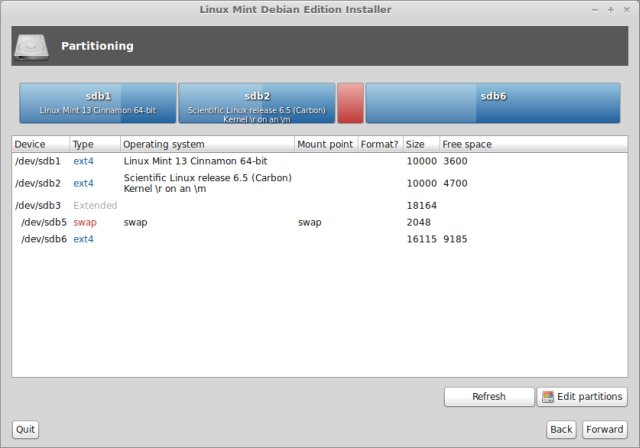Sort by Type column header

click(x=95, y=144)
